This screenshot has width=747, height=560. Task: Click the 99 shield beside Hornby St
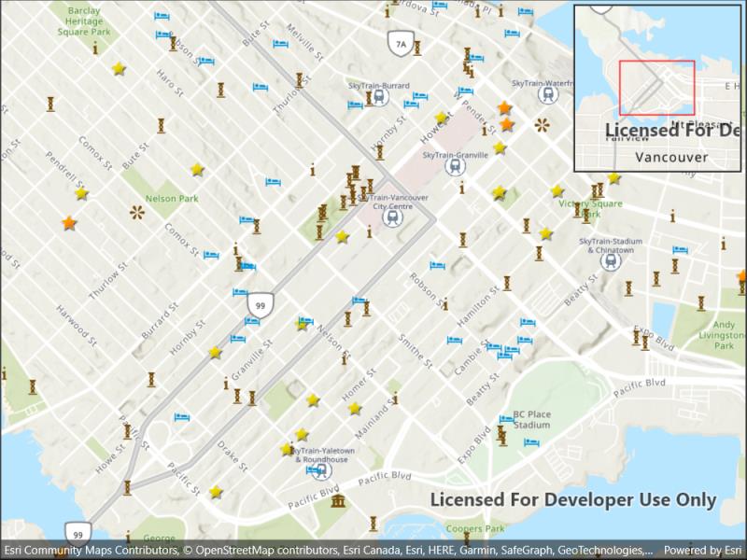[x=261, y=305]
